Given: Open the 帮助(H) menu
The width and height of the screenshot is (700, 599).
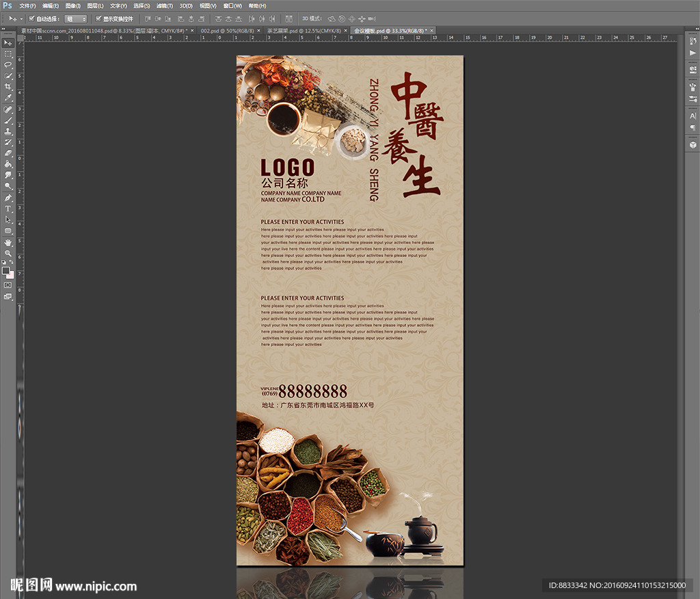Looking at the screenshot, I should (x=257, y=5).
